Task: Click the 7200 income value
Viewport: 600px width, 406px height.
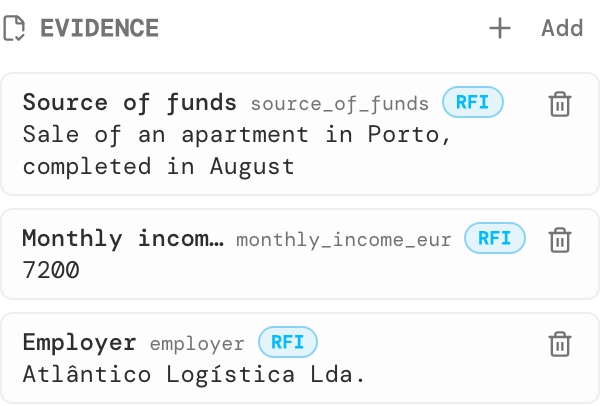Action: coord(51,270)
